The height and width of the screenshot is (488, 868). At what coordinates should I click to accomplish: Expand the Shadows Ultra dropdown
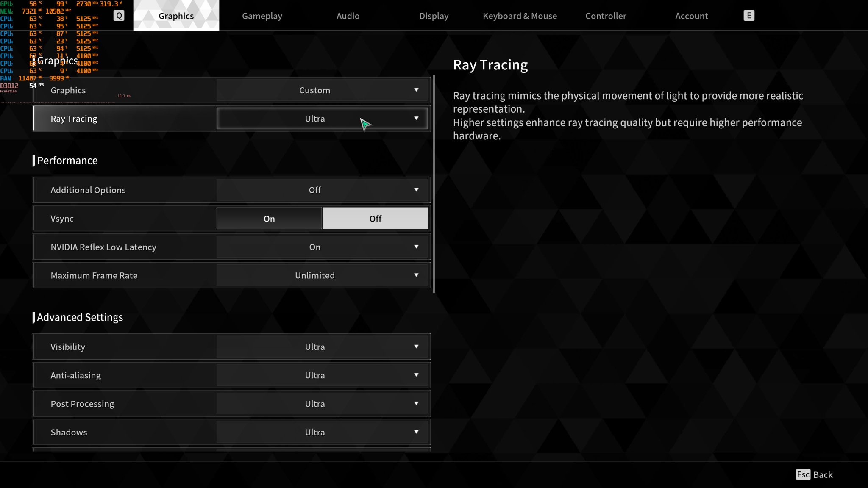click(x=416, y=432)
